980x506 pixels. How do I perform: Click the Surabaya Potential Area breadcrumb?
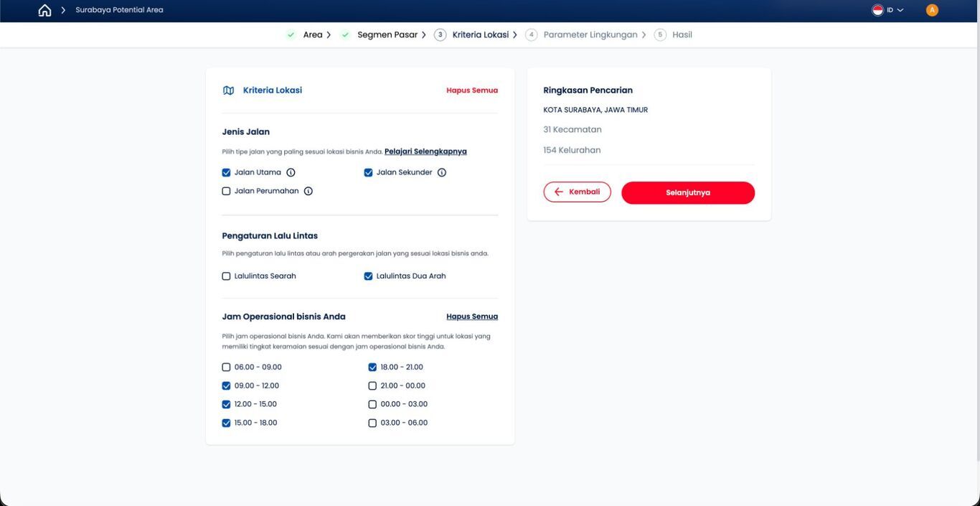click(x=119, y=10)
